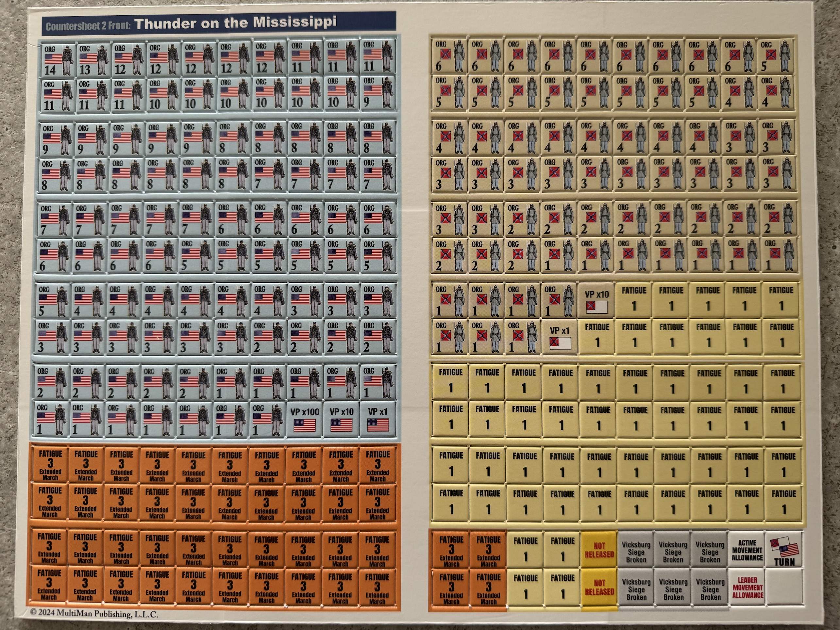Screen dimensions: 840x630
Task: Select Union ORG 1 counter left of VP x100
Action: point(268,419)
